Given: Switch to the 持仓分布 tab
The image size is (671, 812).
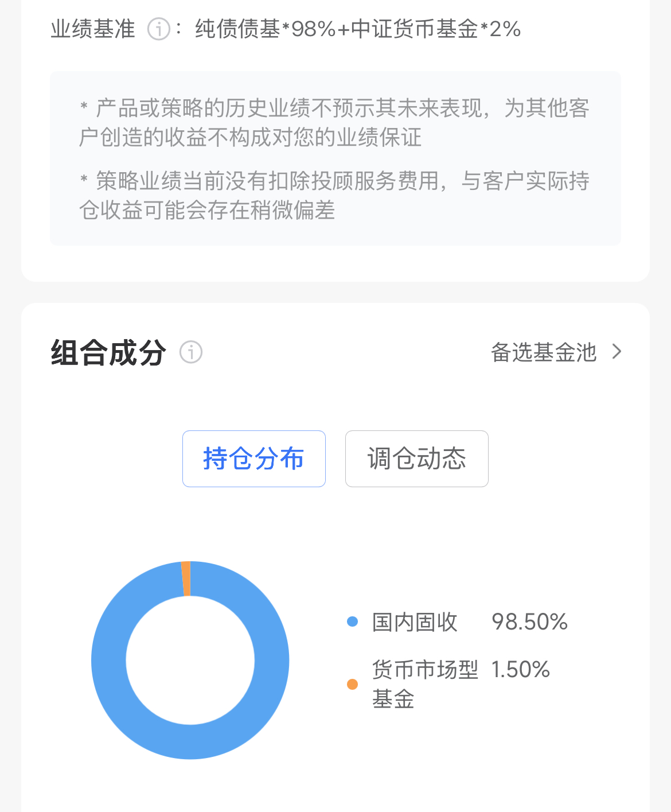Looking at the screenshot, I should point(253,459).
